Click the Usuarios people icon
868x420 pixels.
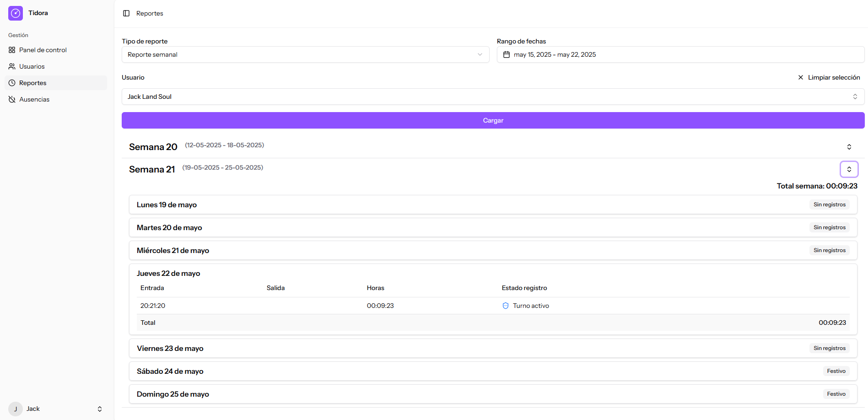12,66
